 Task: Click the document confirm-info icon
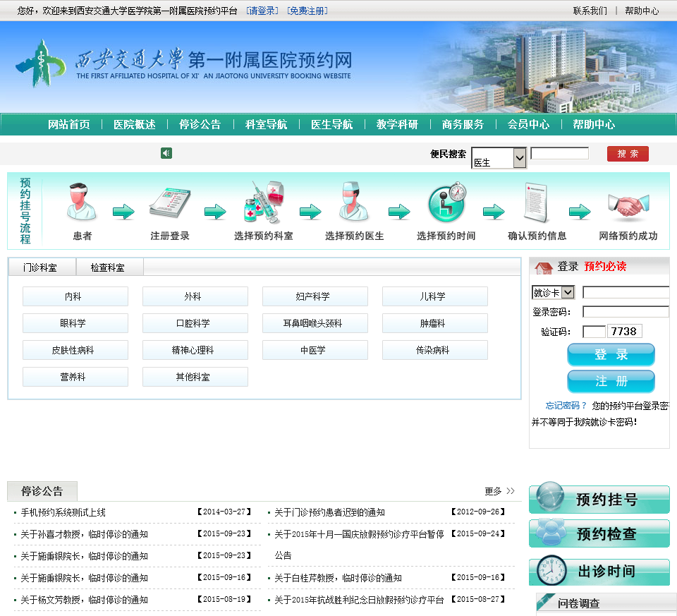pos(536,203)
